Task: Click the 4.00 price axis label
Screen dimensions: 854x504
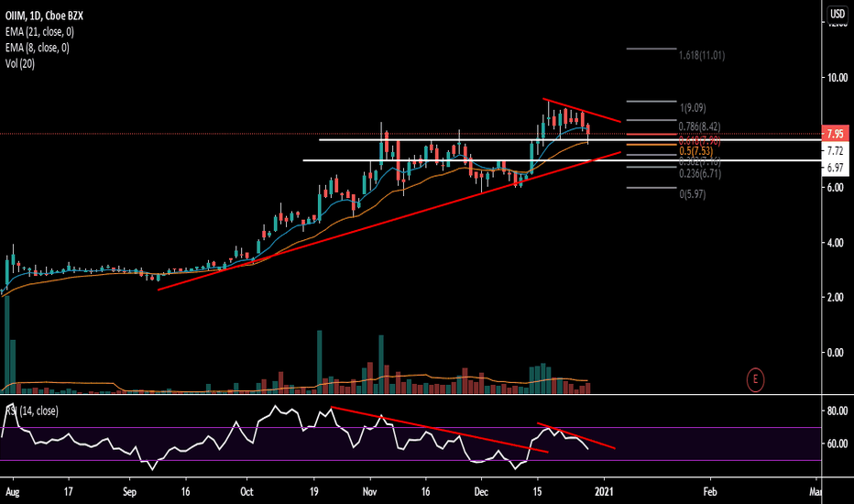Action: (x=838, y=243)
